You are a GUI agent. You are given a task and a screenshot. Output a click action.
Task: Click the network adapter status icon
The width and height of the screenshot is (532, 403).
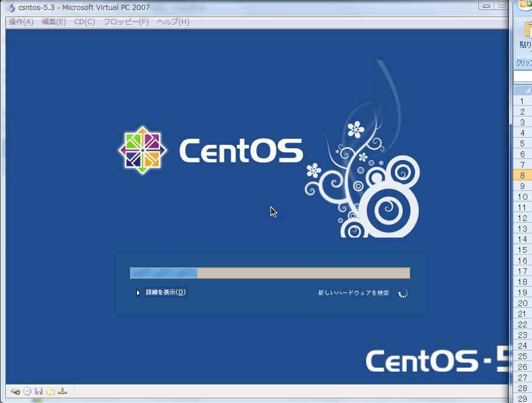pyautogui.click(x=62, y=391)
